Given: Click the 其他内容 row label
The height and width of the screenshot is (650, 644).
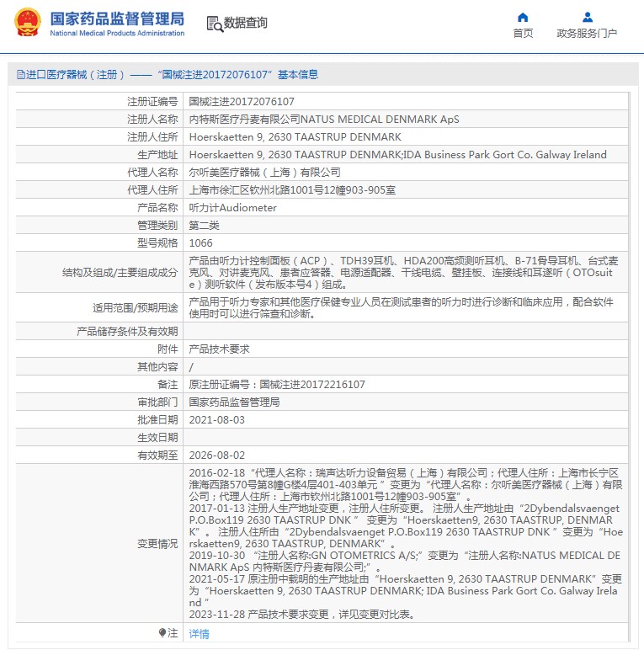Looking at the screenshot, I should (157, 367).
